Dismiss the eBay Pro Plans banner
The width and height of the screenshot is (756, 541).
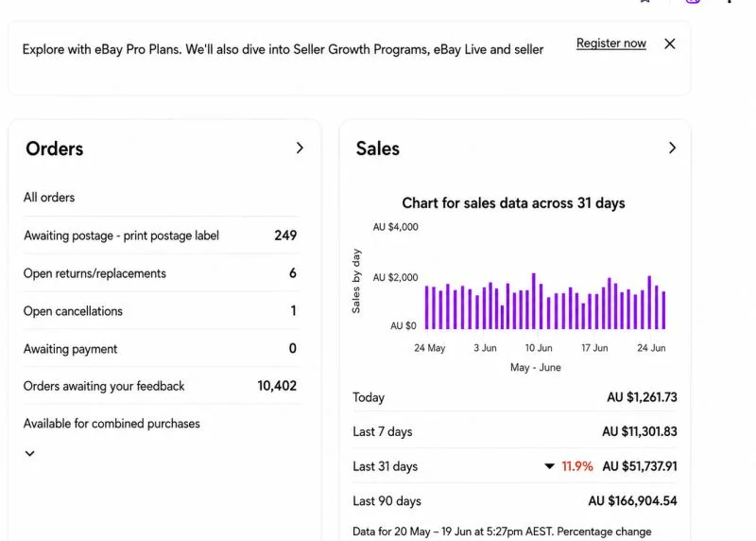[669, 44]
